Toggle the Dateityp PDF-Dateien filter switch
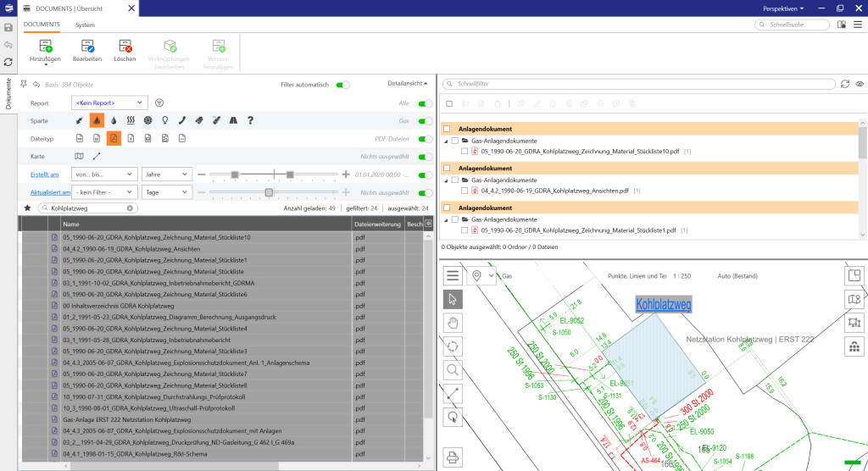Image resolution: width=868 pixels, height=471 pixels. pyautogui.click(x=425, y=138)
